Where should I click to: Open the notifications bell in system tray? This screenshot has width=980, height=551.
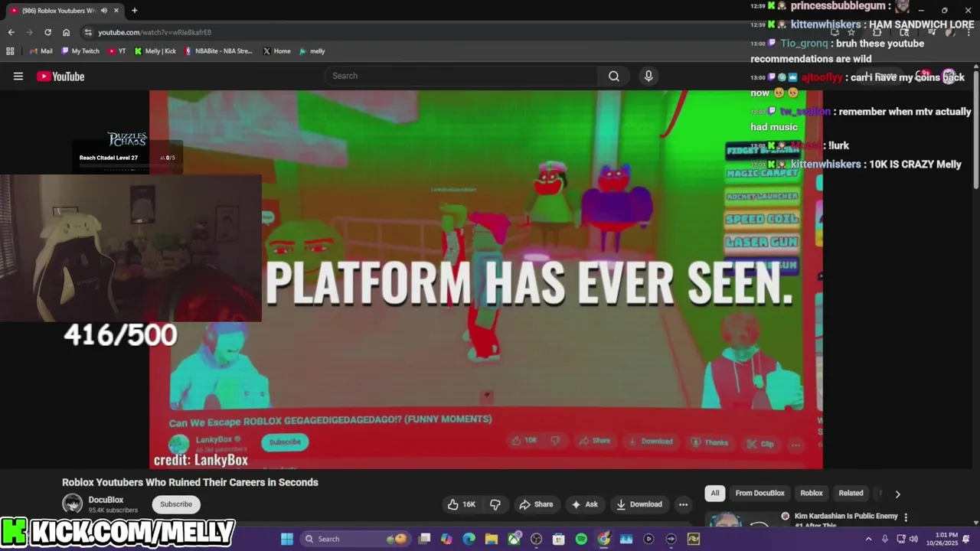966,539
